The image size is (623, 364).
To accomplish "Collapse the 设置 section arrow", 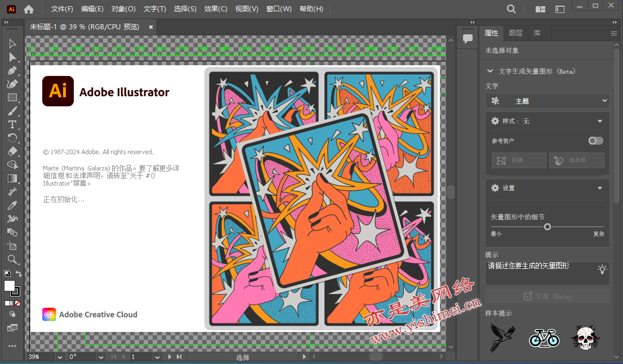I will pos(600,188).
